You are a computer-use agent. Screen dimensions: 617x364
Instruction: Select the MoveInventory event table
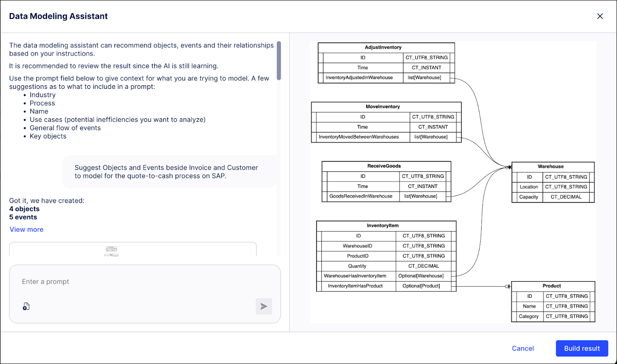(x=386, y=106)
